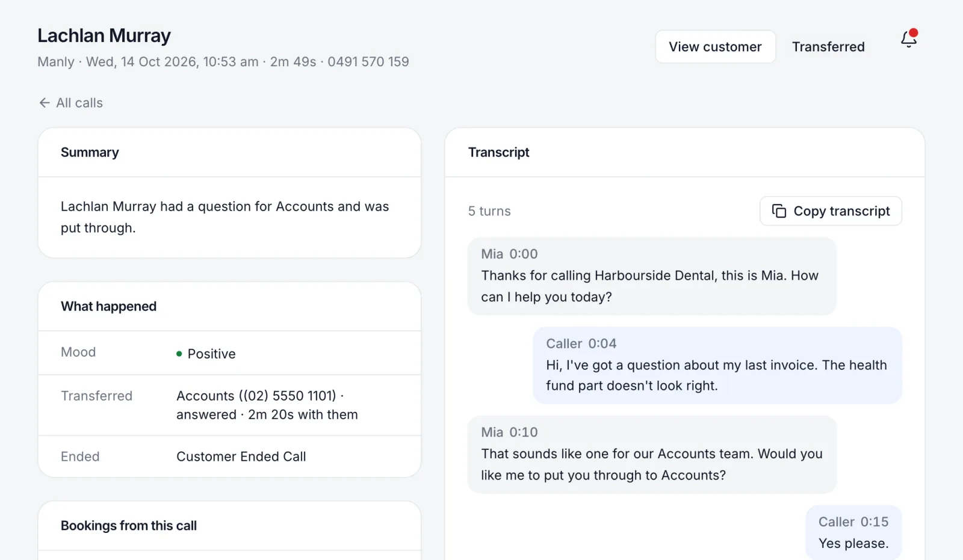This screenshot has width=963, height=560.
Task: Click the copy icon in Copy transcript
Action: point(779,211)
